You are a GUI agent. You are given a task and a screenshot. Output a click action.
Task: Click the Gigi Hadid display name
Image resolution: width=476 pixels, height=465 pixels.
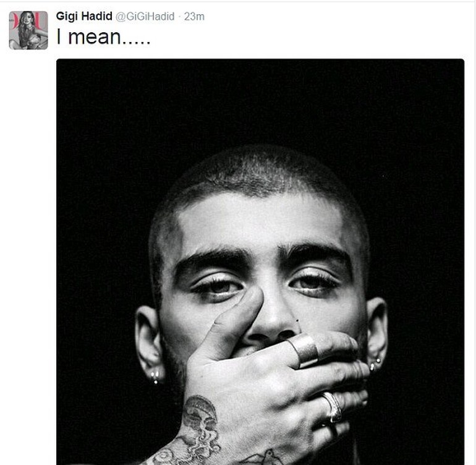point(84,16)
